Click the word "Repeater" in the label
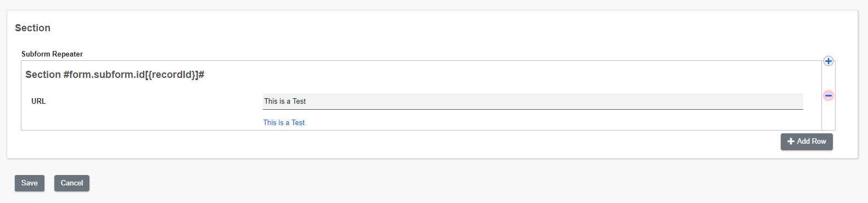The width and height of the screenshot is (868, 203). coord(67,54)
